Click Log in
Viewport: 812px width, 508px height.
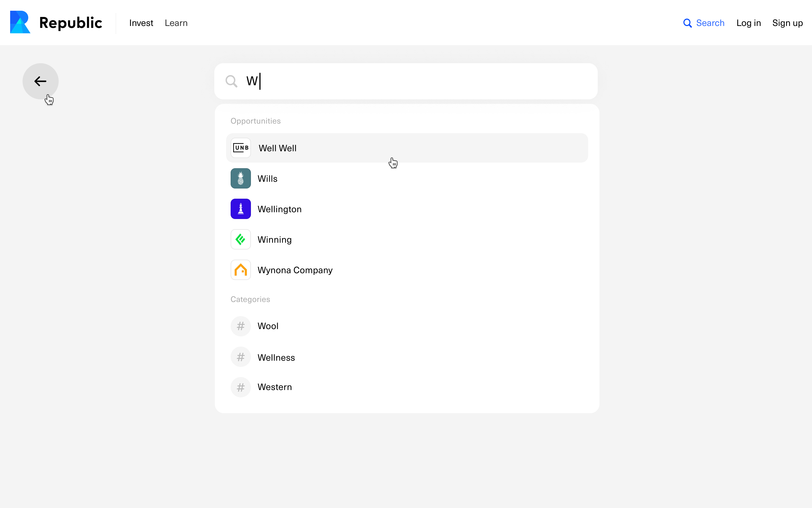click(x=749, y=23)
